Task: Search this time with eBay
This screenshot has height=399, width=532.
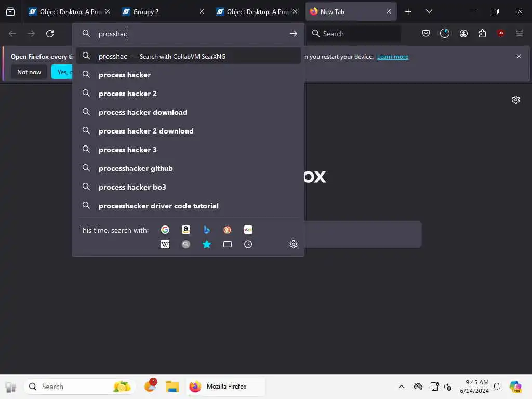Action: coord(248,230)
